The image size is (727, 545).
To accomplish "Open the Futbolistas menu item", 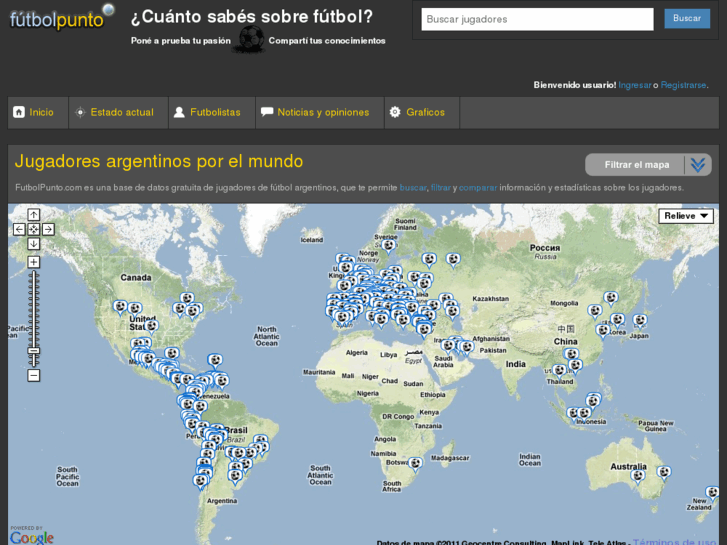I will click(x=212, y=112).
